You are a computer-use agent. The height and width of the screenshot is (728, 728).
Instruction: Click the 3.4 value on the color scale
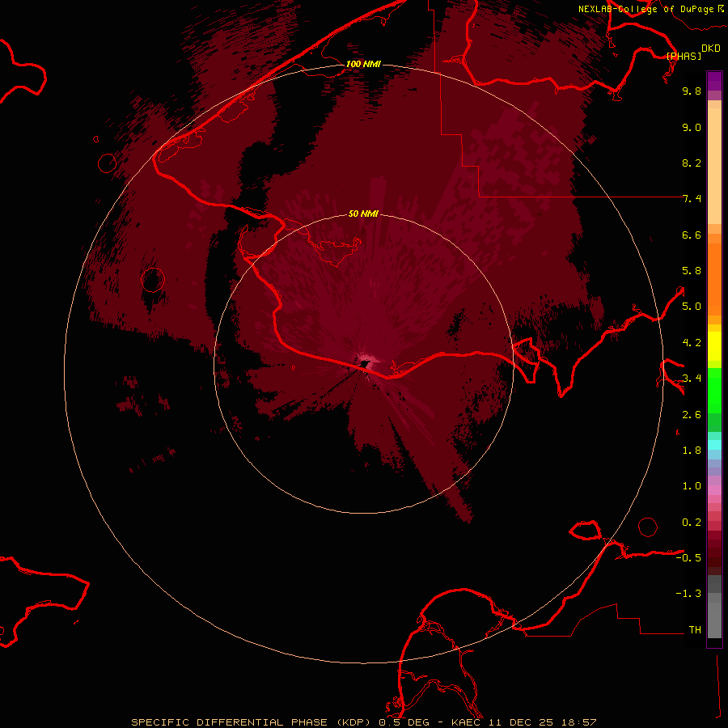(x=692, y=379)
